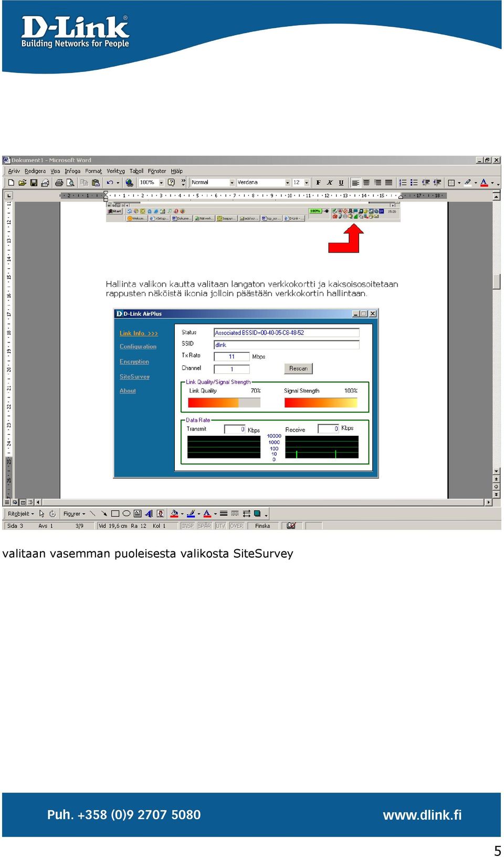This screenshot has width=504, height=857.
Task: Toggle underline formatting
Action: coord(341,183)
